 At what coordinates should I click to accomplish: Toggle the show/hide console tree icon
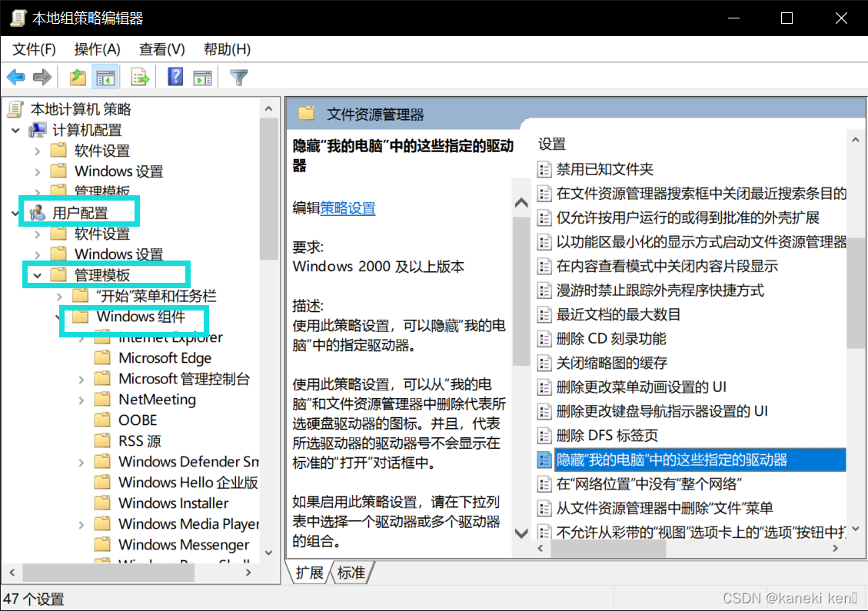(x=105, y=78)
